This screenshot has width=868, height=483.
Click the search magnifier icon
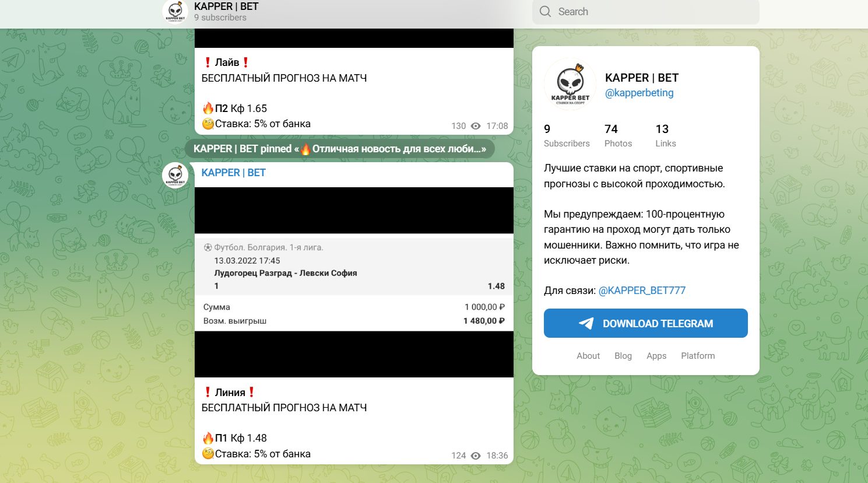pyautogui.click(x=545, y=12)
